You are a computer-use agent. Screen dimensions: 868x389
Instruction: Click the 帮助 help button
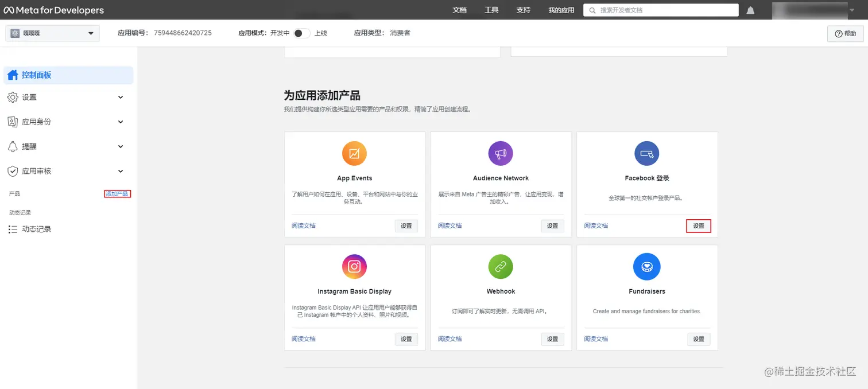(x=846, y=34)
